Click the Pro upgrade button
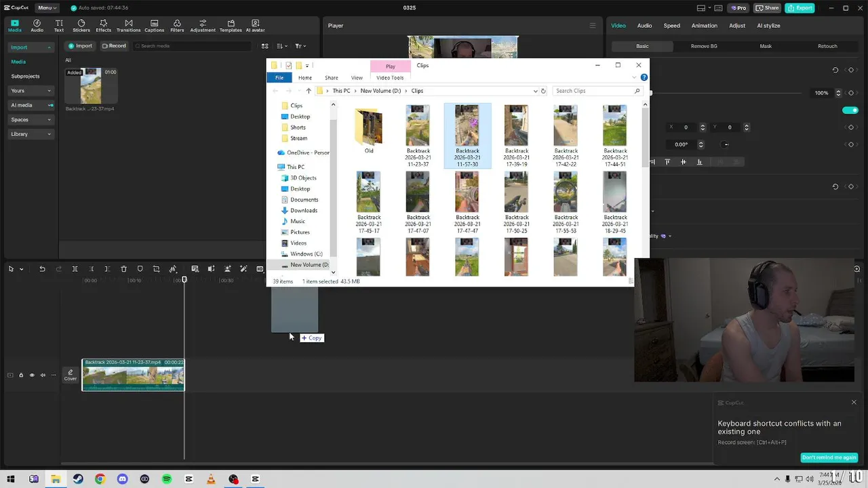Screen dimensions: 868x488 pos(738,8)
